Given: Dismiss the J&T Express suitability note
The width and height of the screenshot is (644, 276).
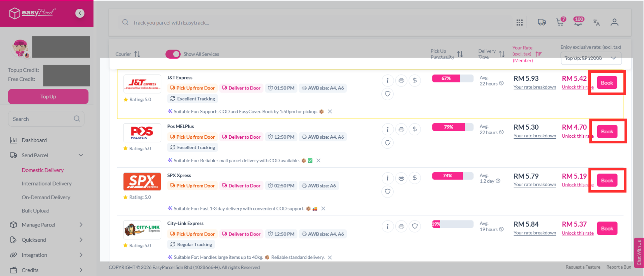Looking at the screenshot, I should point(330,111).
